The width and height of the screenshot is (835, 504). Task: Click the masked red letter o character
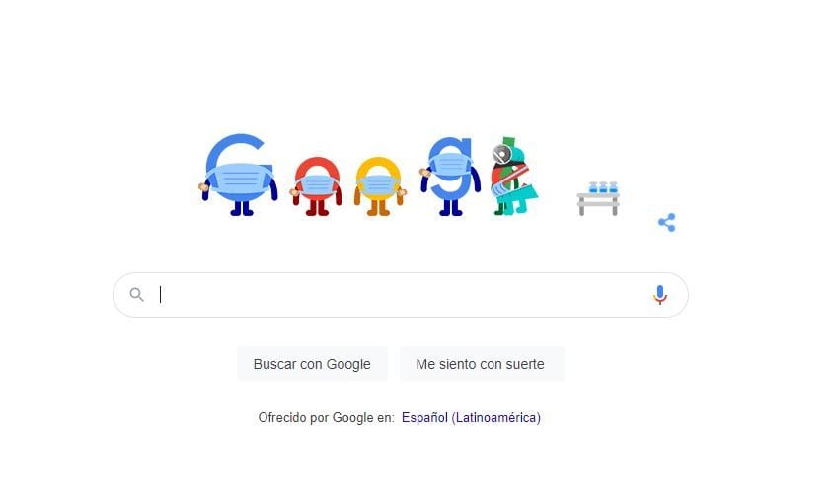(x=316, y=186)
